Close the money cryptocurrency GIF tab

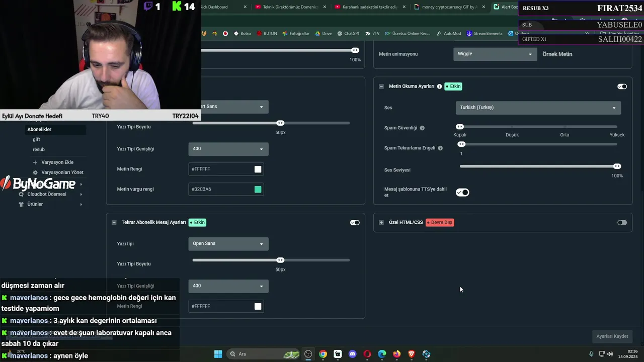[x=484, y=7]
